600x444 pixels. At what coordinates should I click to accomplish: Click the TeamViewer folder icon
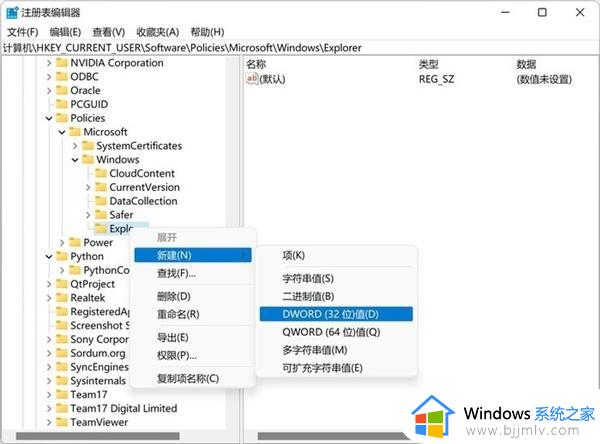click(x=62, y=422)
